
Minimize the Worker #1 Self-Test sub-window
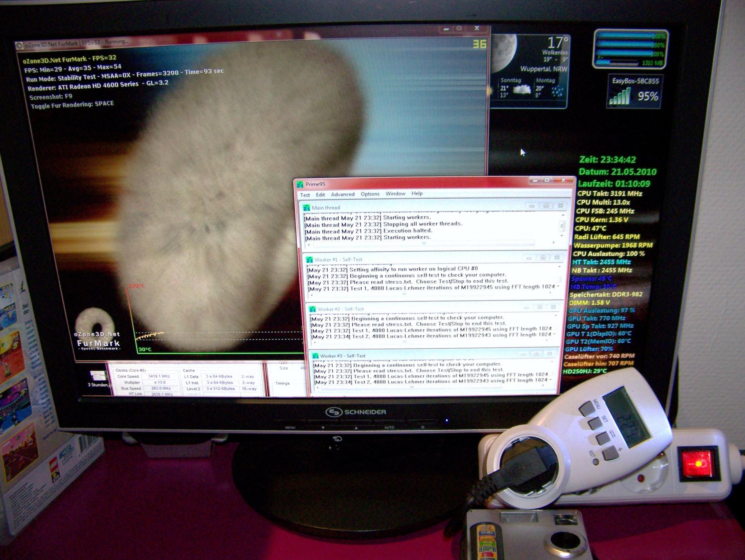click(x=529, y=258)
